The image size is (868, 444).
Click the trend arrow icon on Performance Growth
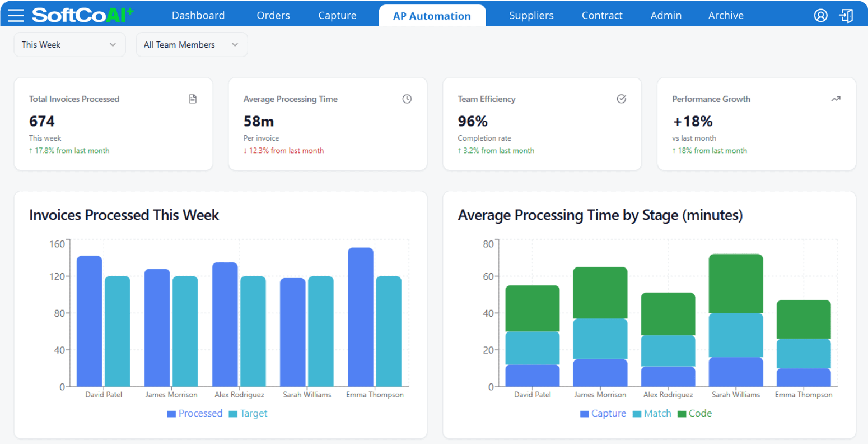coord(836,99)
